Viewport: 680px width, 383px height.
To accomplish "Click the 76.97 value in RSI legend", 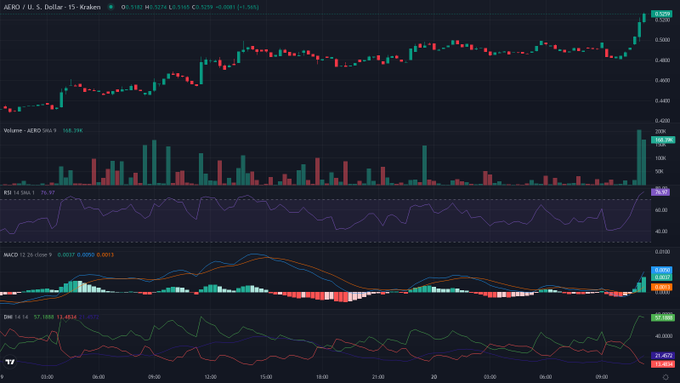I will 48,193.
